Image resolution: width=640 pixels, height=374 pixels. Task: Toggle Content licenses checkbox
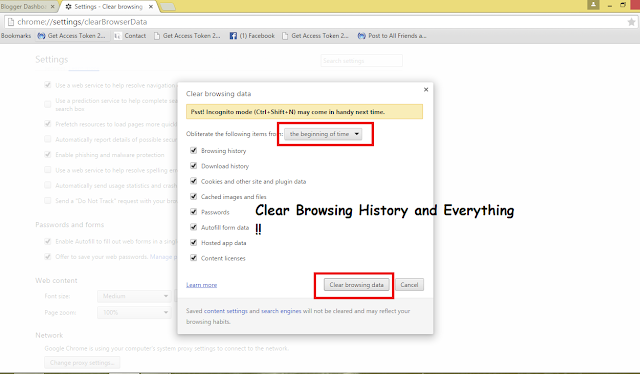click(193, 258)
